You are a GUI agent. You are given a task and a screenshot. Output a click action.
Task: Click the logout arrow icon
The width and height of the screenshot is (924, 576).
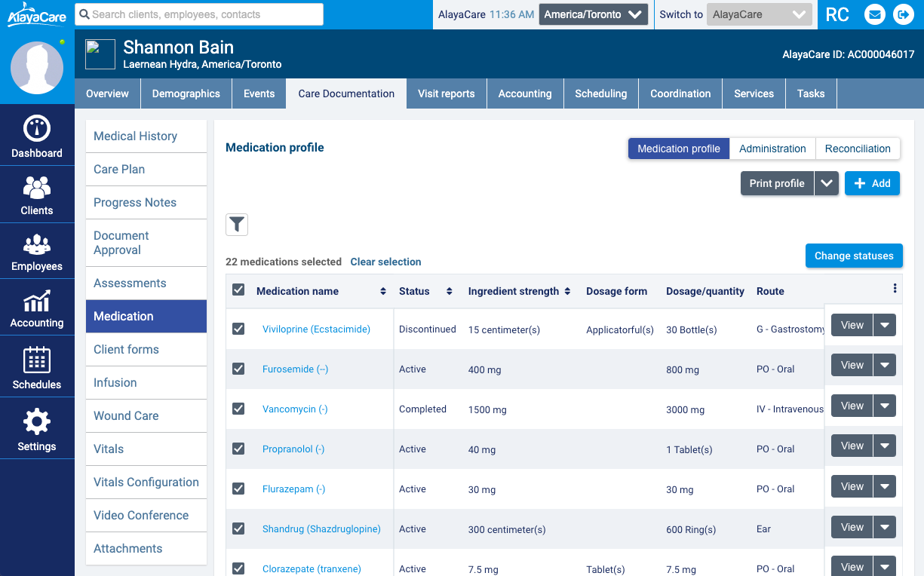(x=902, y=14)
